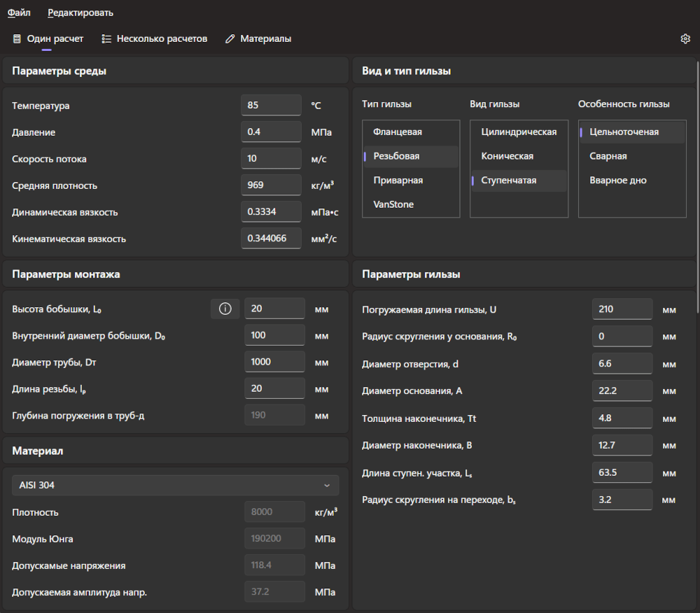
Task: Click the Параметры монтажа heading
Action: pos(66,274)
